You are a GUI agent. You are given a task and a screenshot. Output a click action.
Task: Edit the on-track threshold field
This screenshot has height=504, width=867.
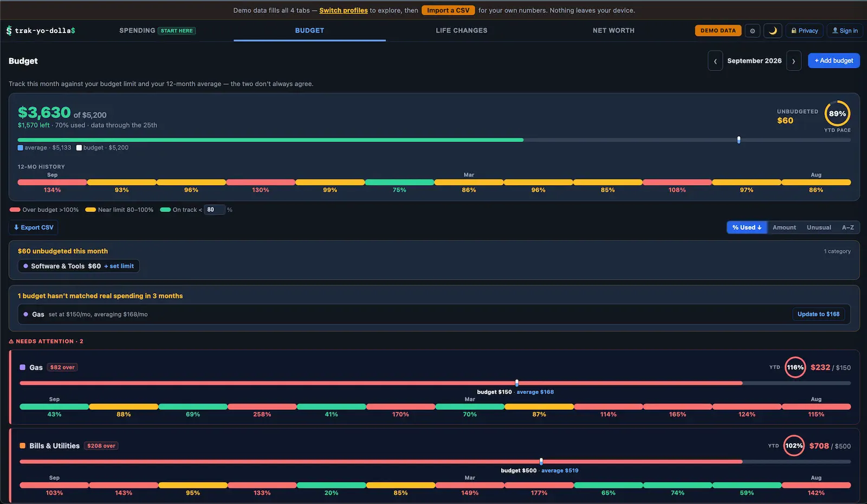[215, 210]
